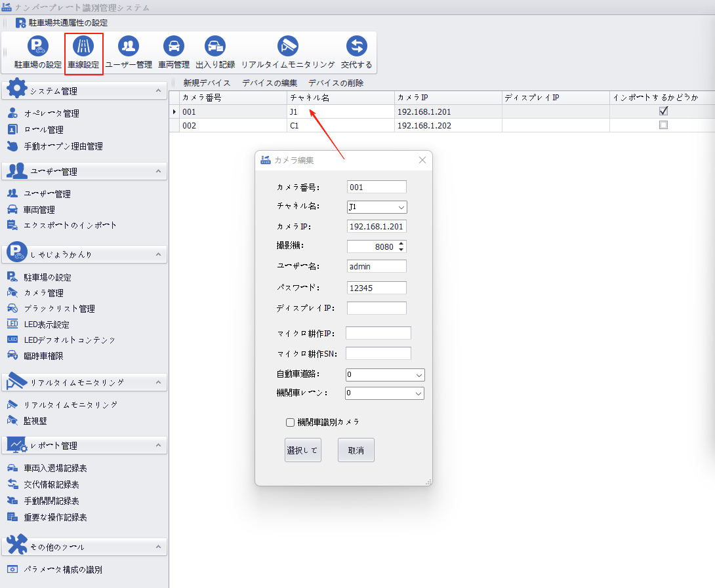Click the 車線設定 lane icon

83,47
